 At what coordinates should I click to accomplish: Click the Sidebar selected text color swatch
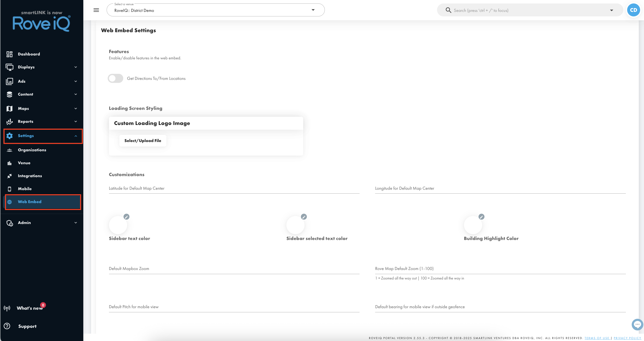click(295, 225)
